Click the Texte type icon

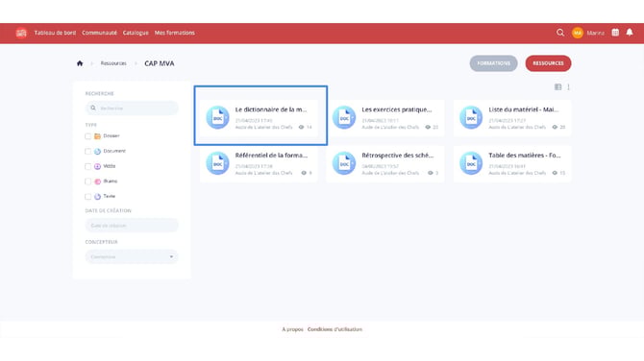97,197
